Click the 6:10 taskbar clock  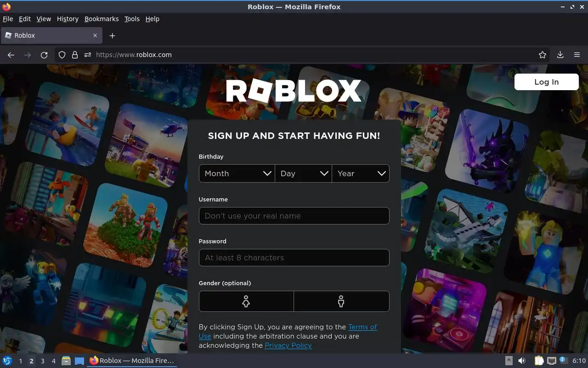579,361
